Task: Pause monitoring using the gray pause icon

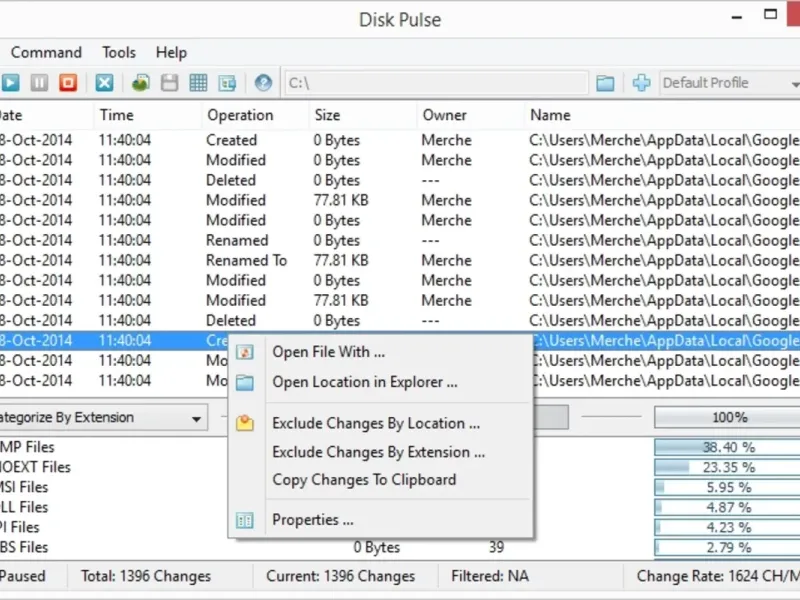Action: click(x=39, y=83)
